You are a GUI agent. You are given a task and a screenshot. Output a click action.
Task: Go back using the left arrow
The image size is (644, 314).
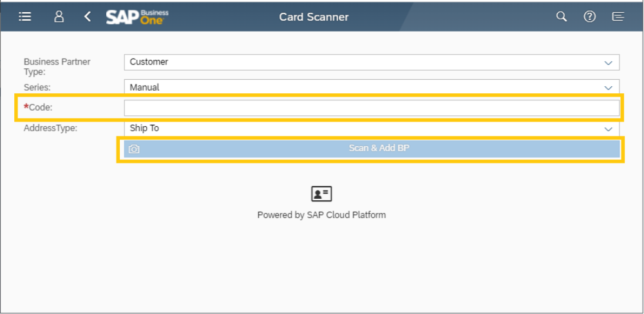87,17
